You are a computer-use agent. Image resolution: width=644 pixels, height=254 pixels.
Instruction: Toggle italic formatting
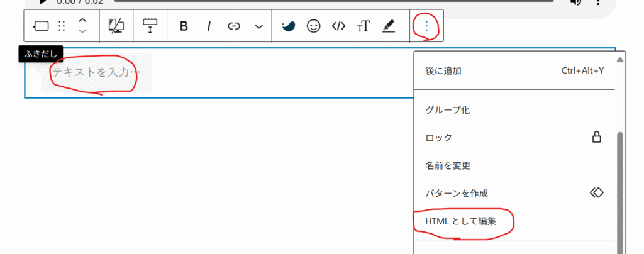click(209, 26)
